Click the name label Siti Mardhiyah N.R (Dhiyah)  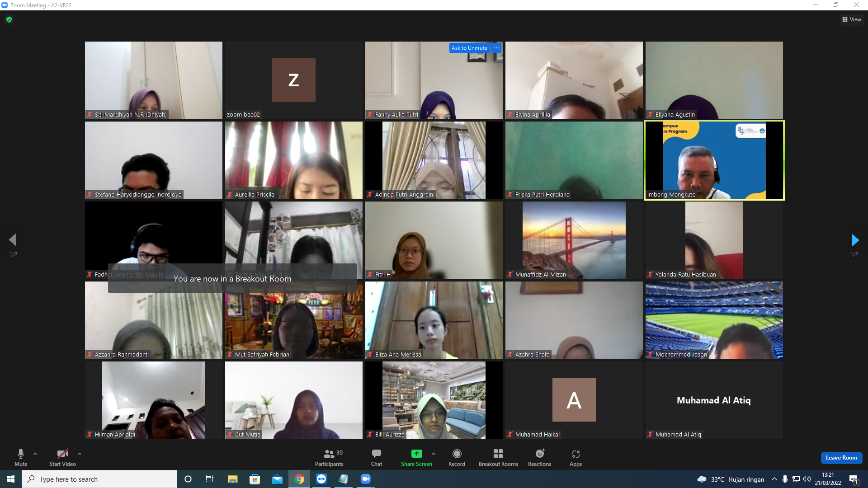131,115
